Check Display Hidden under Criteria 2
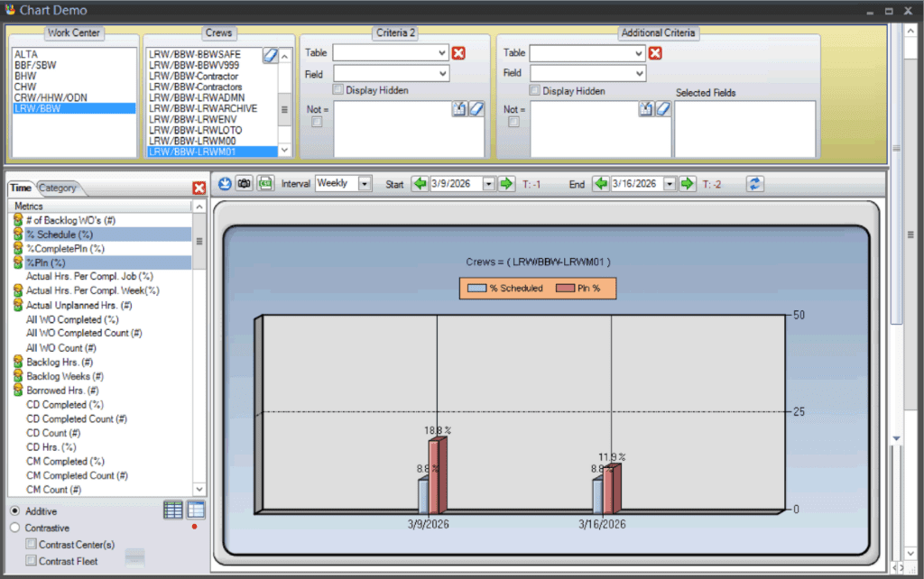 [338, 90]
